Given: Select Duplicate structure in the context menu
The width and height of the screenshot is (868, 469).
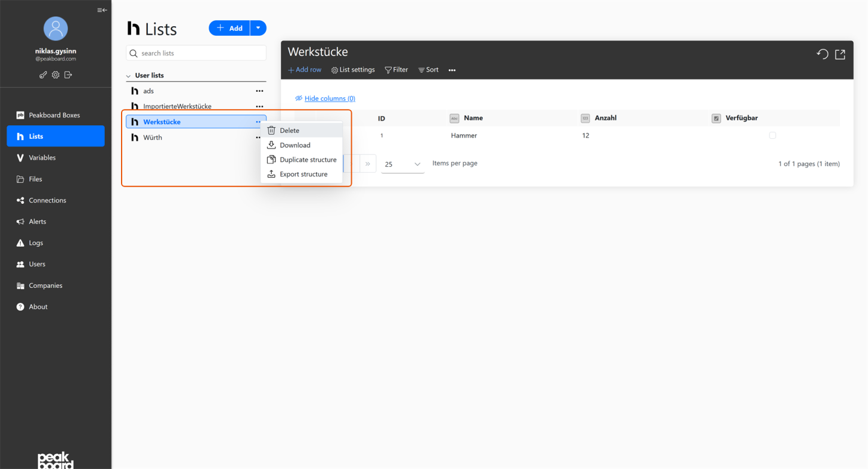Looking at the screenshot, I should (x=308, y=160).
